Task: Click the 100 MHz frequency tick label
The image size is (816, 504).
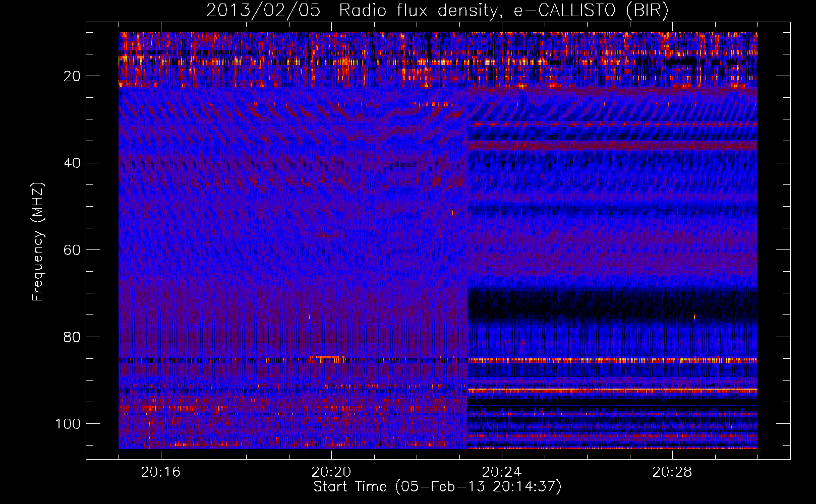Action: 68,424
